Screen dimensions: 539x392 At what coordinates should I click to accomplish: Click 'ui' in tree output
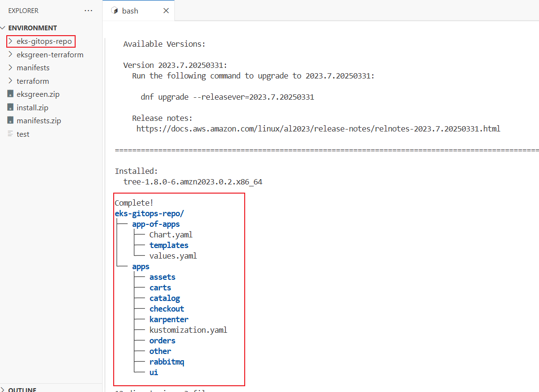pos(154,372)
